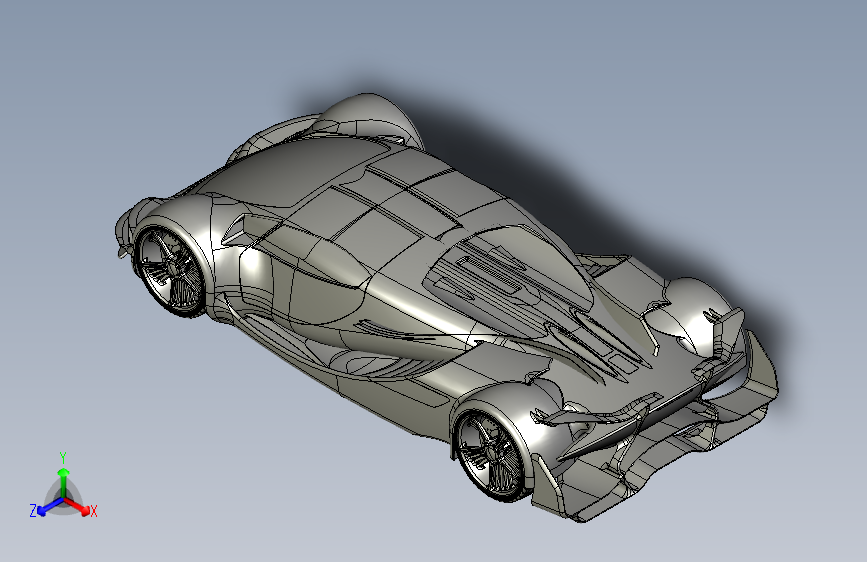This screenshot has height=562, width=867.
Task: Click the blue Z axis arrow of the triad
Action: point(50,506)
